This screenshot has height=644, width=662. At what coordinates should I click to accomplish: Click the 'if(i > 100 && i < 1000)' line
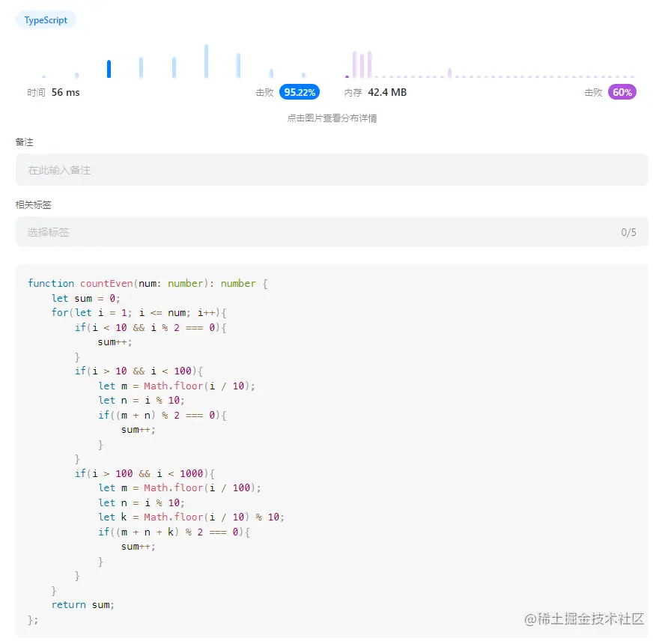(145, 473)
